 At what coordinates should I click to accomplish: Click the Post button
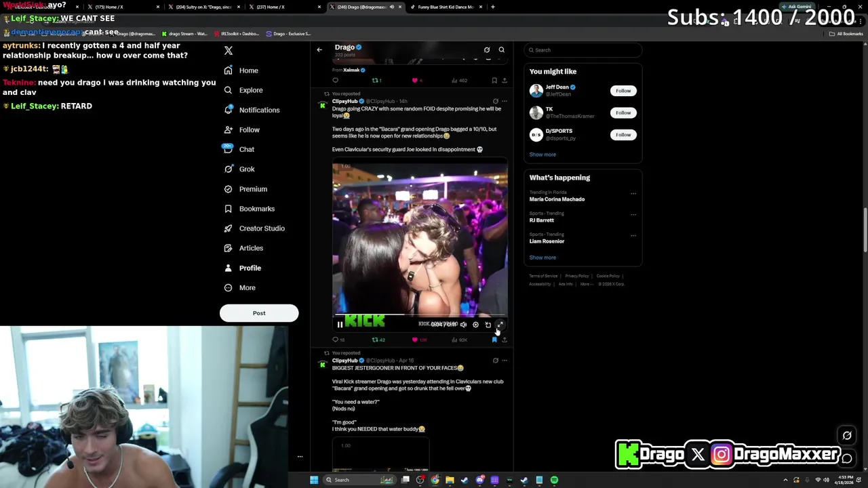pos(259,313)
